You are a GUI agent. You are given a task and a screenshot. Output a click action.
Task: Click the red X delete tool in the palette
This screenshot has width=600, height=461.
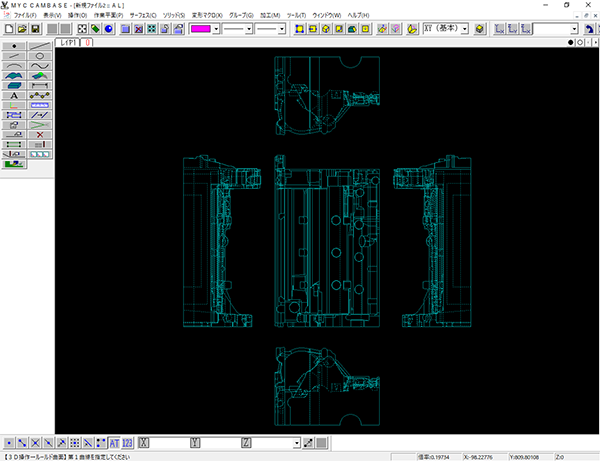click(x=40, y=135)
